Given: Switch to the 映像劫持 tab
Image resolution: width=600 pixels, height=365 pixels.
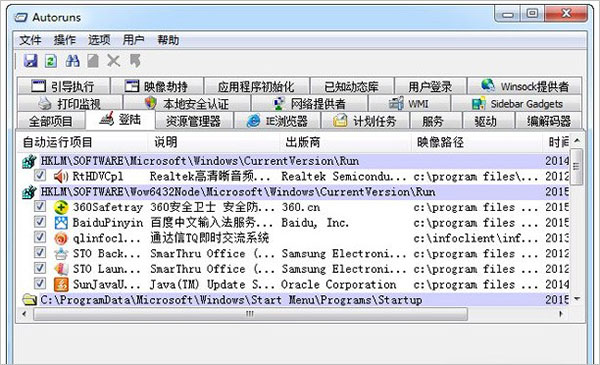Looking at the screenshot, I should [157, 86].
